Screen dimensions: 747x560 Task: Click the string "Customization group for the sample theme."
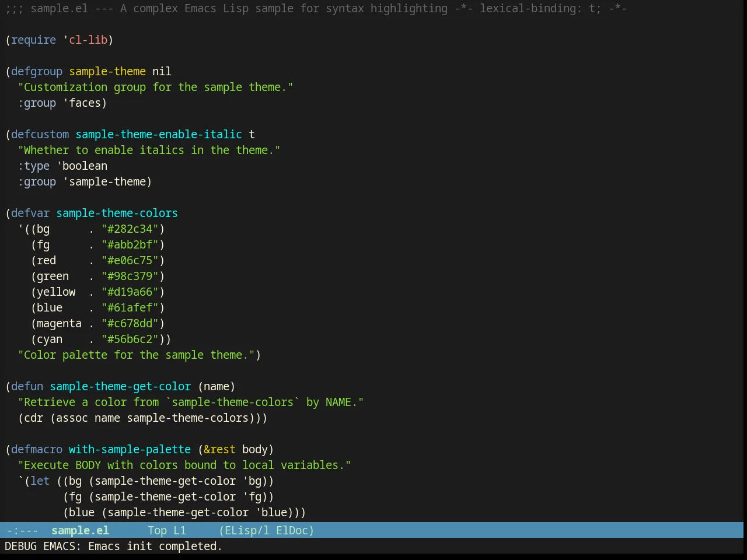pos(155,87)
